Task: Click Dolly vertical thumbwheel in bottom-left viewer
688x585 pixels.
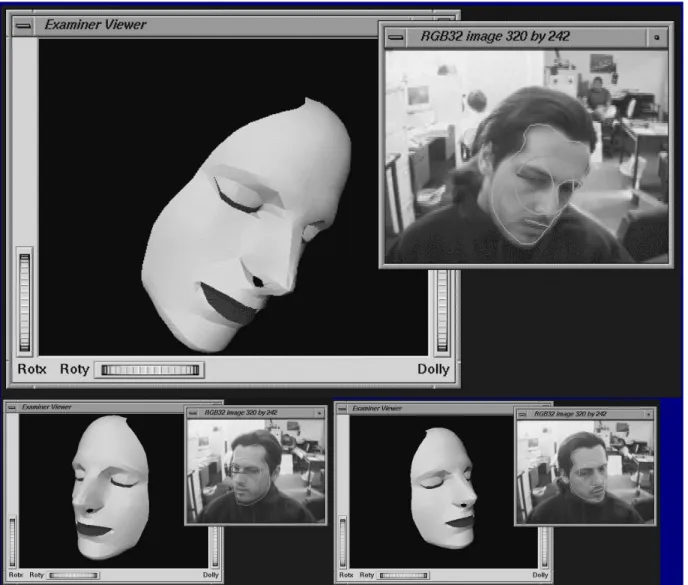Action: (215, 547)
